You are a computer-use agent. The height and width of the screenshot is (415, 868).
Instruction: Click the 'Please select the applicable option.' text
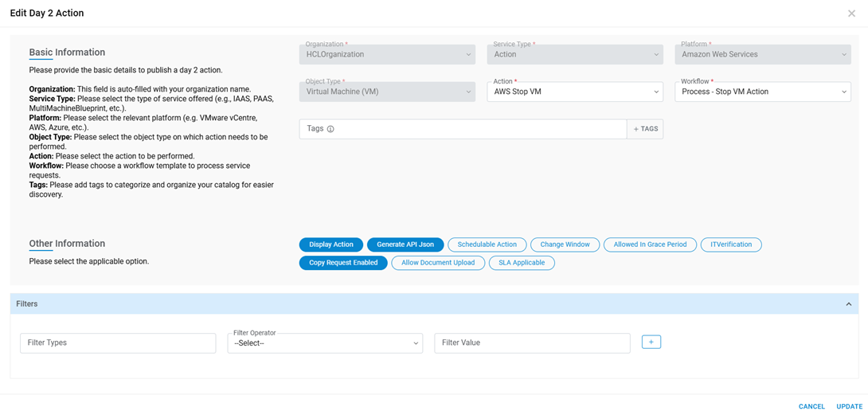88,261
